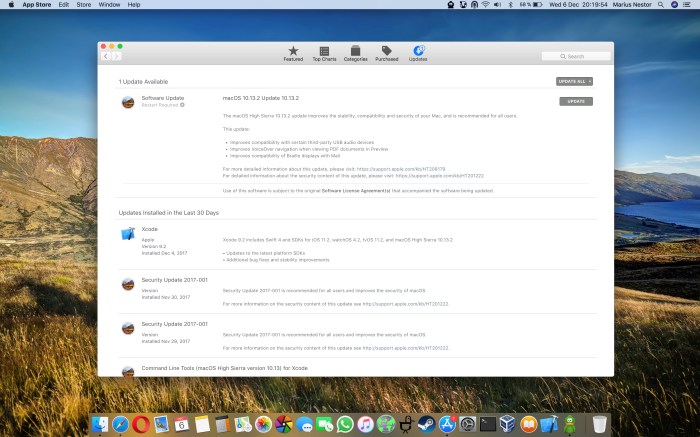The image size is (700, 437).
Task: Click the App Store icon in the Dock
Action: [447, 424]
